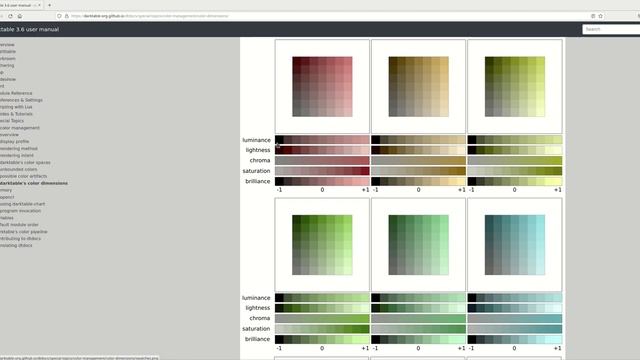The width and height of the screenshot is (640, 360).
Task: Open the 'slideshow' sidebar entry
Action: pyautogui.click(x=8, y=80)
